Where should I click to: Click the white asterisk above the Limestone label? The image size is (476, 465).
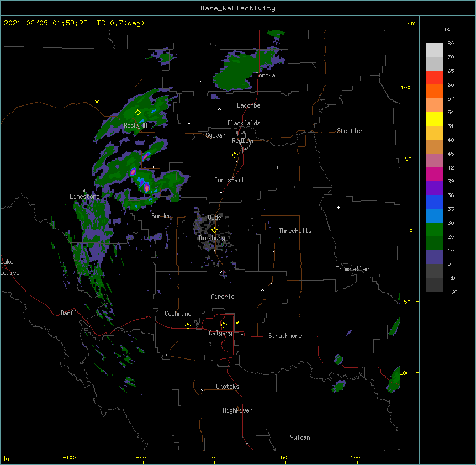(x=84, y=191)
